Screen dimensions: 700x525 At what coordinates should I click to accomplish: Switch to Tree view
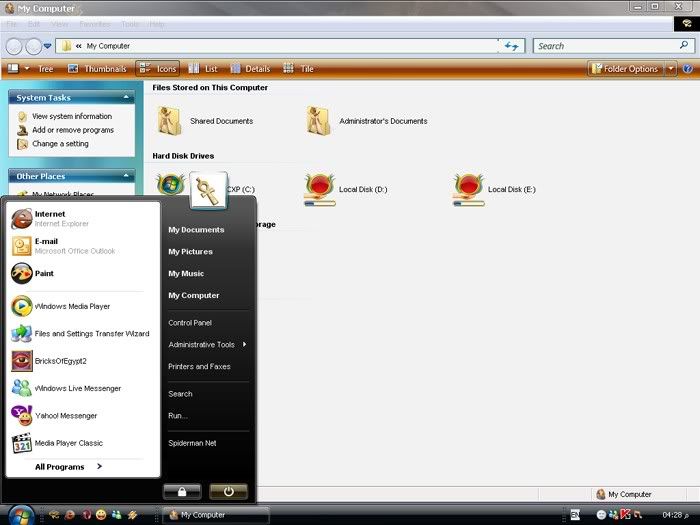(x=45, y=69)
